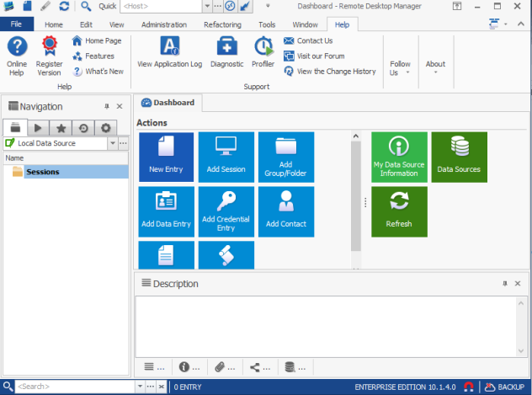Click the Add Contact tile
Screen dimensions: 532x395
coord(286,211)
